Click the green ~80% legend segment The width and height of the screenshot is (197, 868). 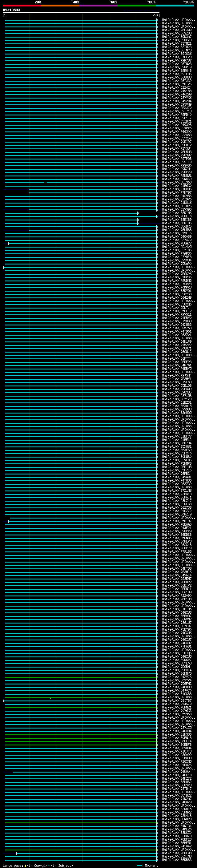tap(137, 6)
